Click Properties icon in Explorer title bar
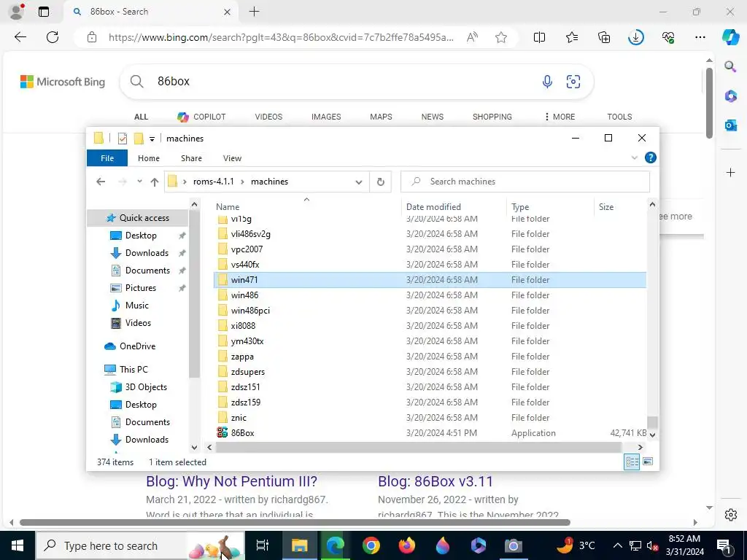The image size is (747, 560). coord(123,138)
